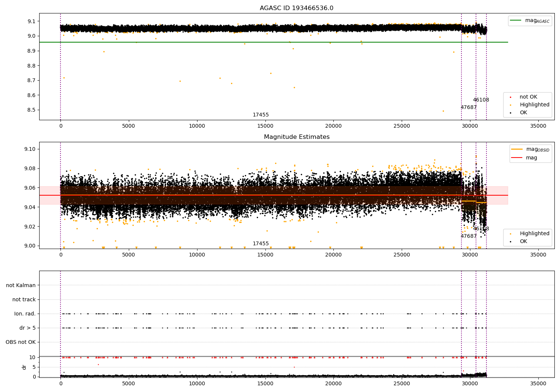
Task: Click the "46108" annotation in the top plot
Action: 481,100
